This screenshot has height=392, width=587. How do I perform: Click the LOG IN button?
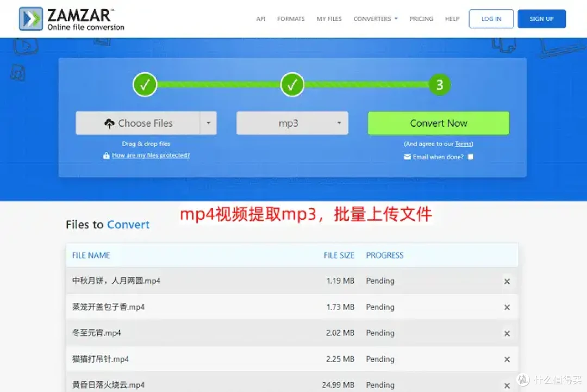pyautogui.click(x=491, y=18)
